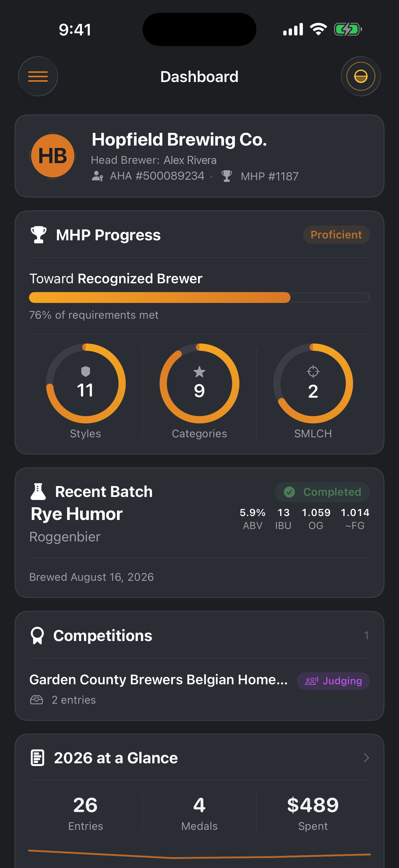Tap the HB brewery avatar
This screenshot has width=399, height=868.
point(53,156)
